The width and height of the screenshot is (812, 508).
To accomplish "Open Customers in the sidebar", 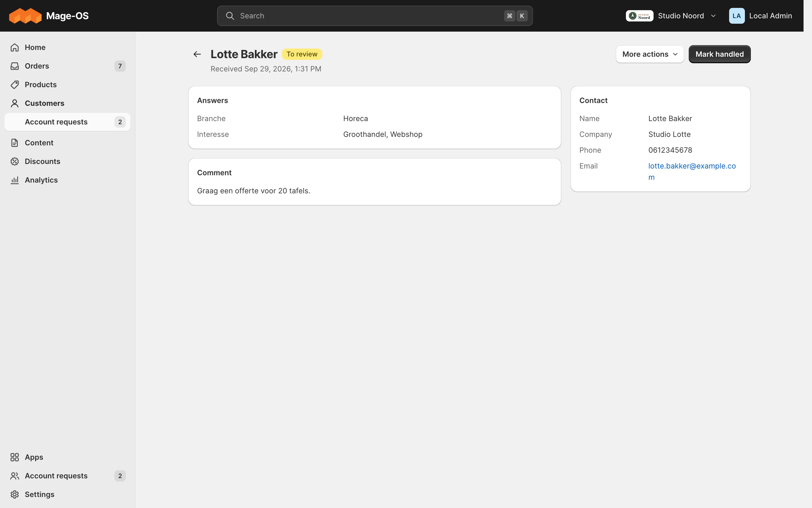I will tap(67, 103).
